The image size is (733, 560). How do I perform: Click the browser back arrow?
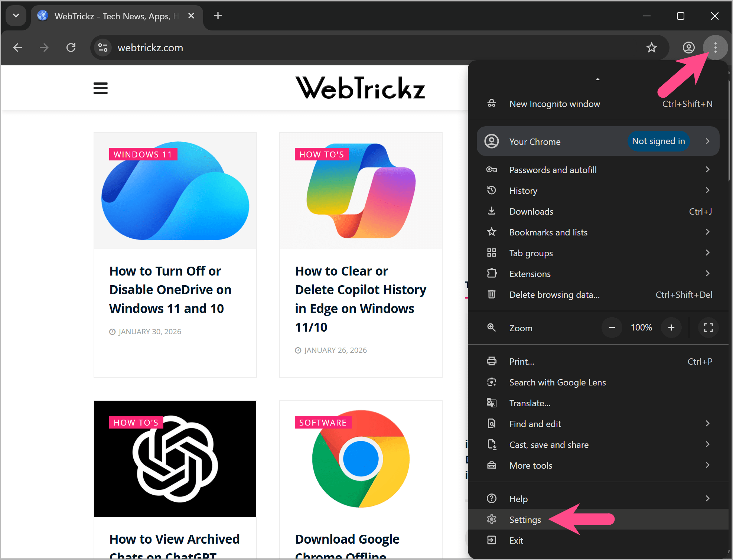click(17, 48)
